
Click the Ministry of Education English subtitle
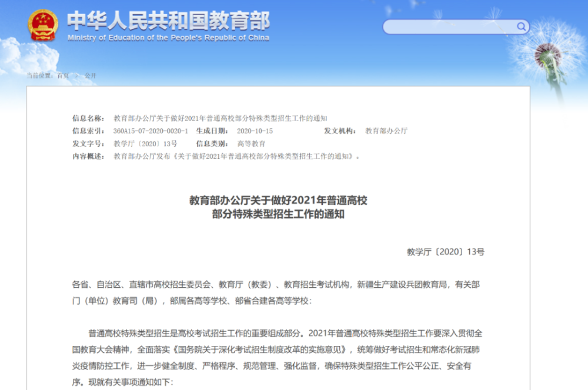pos(168,38)
